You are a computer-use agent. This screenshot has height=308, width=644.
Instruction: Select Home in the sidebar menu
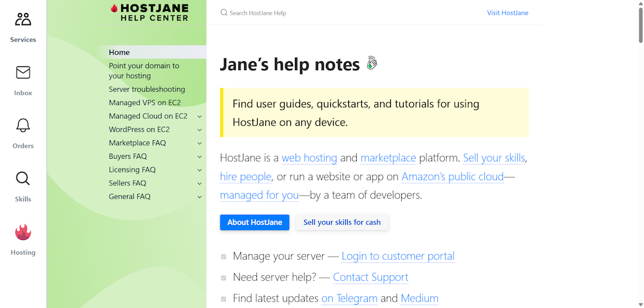(119, 52)
